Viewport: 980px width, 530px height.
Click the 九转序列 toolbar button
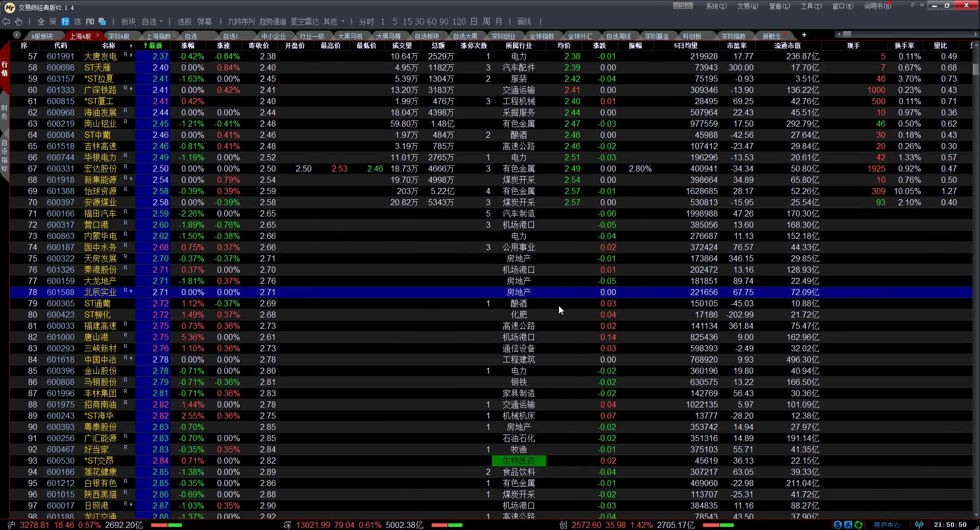(x=241, y=21)
